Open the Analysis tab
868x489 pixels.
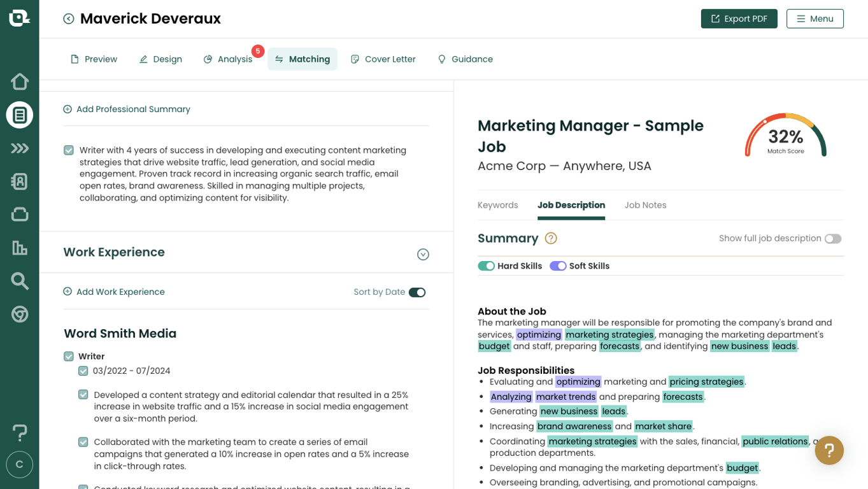pyautogui.click(x=228, y=59)
